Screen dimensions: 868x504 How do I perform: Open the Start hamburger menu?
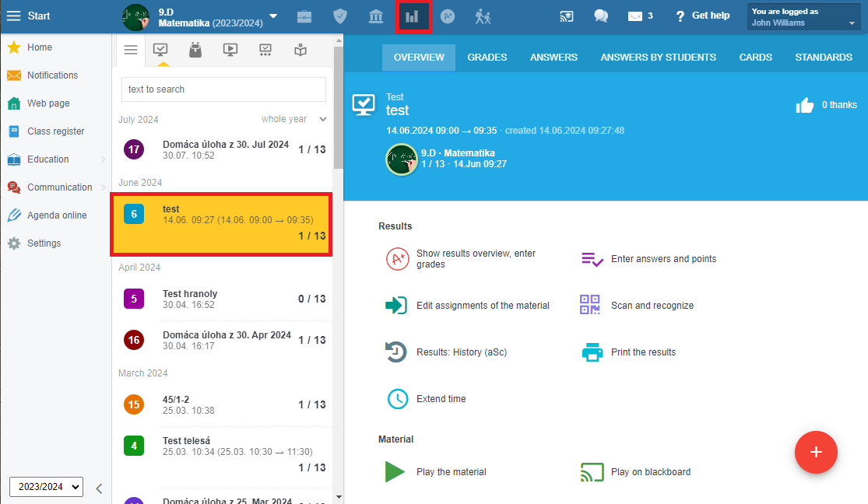(x=28, y=16)
